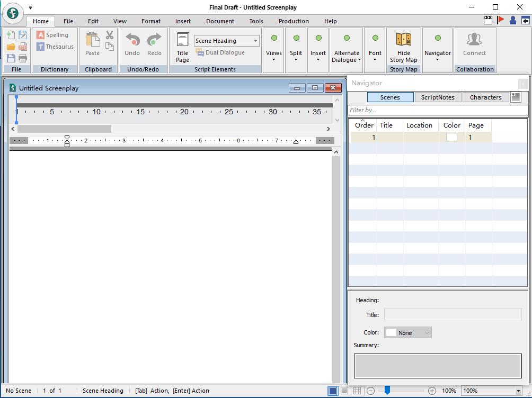Expand the Navigator ribbon dropdown
This screenshot has width=532, height=398.
[438, 50]
